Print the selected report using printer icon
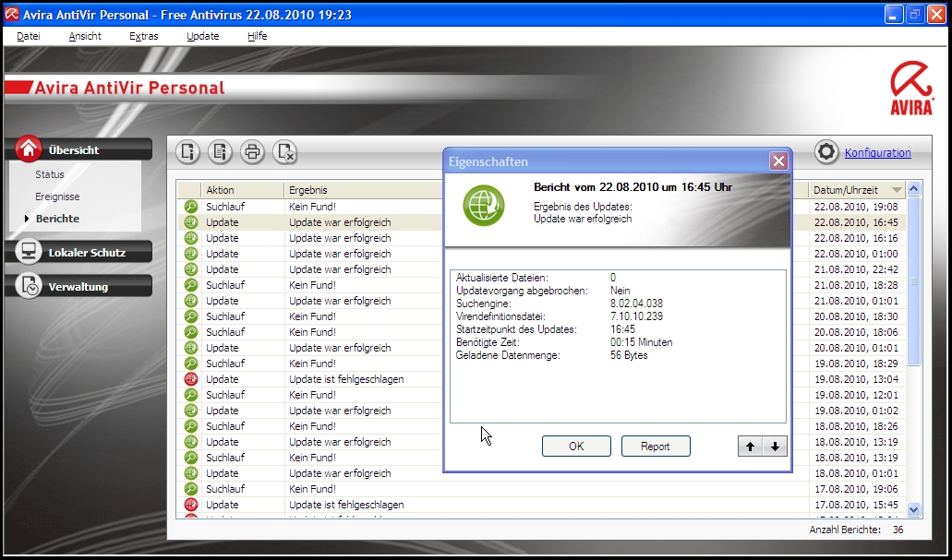This screenshot has height=560, width=952. pyautogui.click(x=252, y=152)
